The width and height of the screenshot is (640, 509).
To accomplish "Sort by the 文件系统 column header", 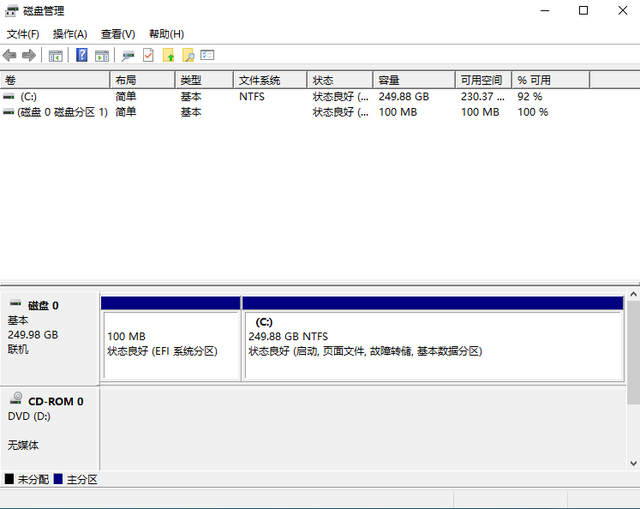I will coord(270,80).
